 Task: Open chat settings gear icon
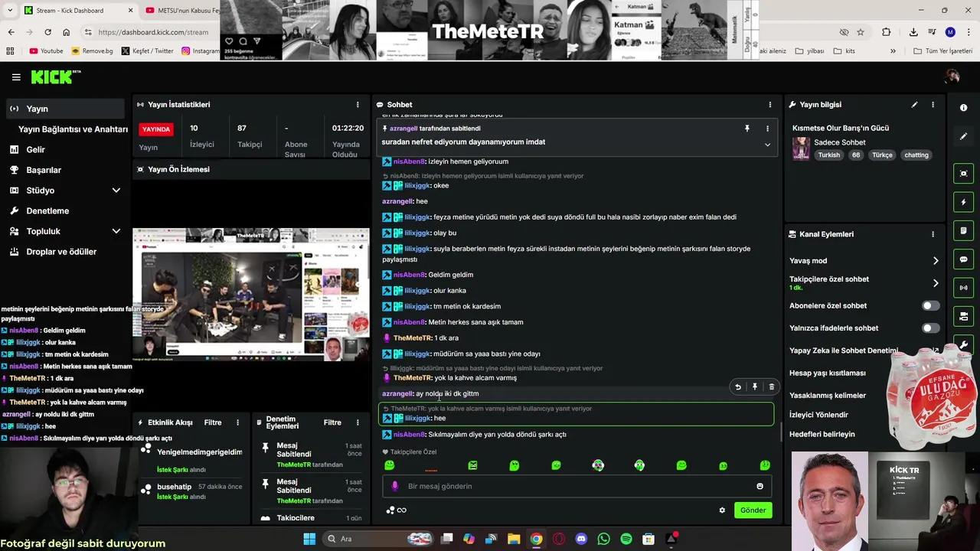click(x=722, y=510)
